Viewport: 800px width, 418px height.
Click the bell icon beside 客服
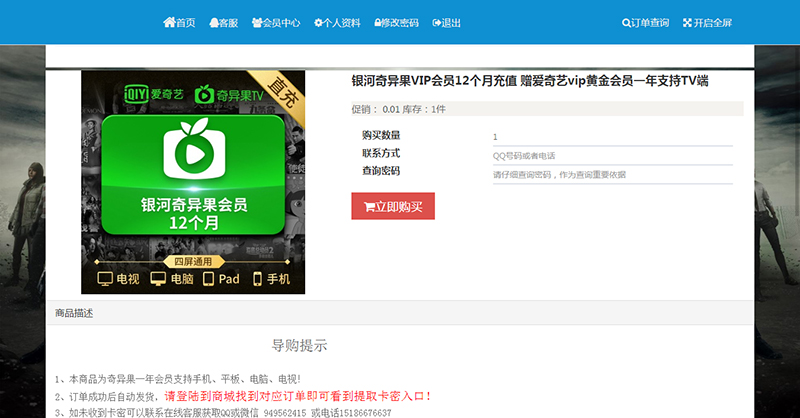[214, 23]
